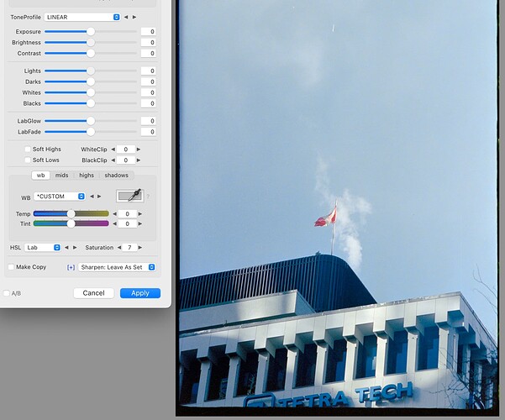The height and width of the screenshot is (420, 505).
Task: Step WB preset to next arrow
Action: 99,197
